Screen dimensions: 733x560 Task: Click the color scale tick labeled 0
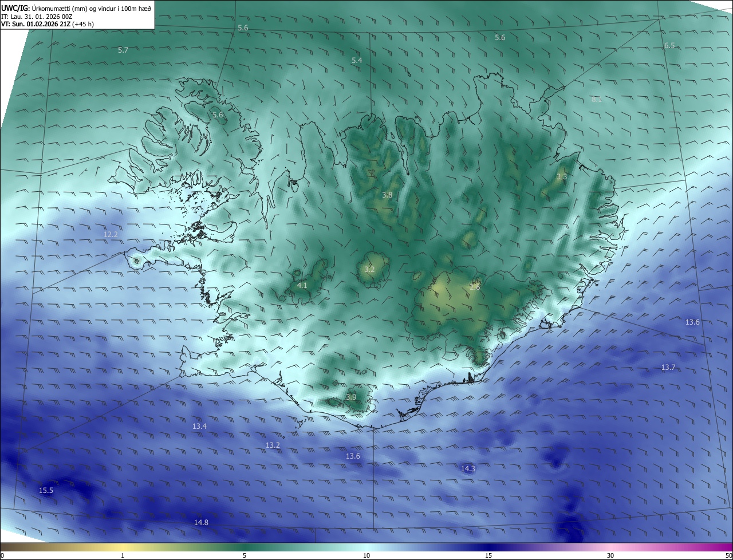[2, 555]
